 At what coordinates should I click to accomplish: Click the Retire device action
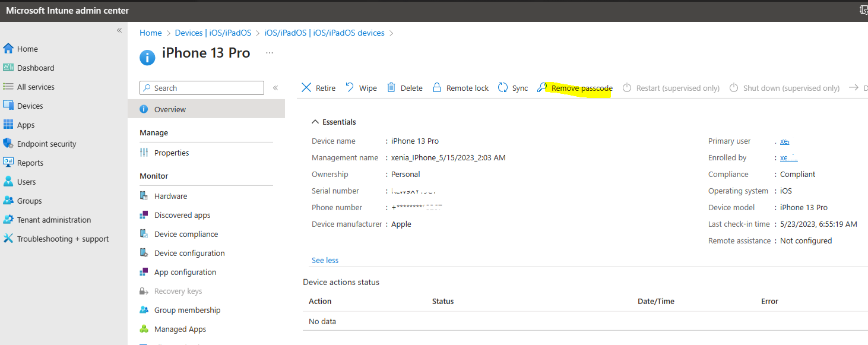[x=319, y=88]
